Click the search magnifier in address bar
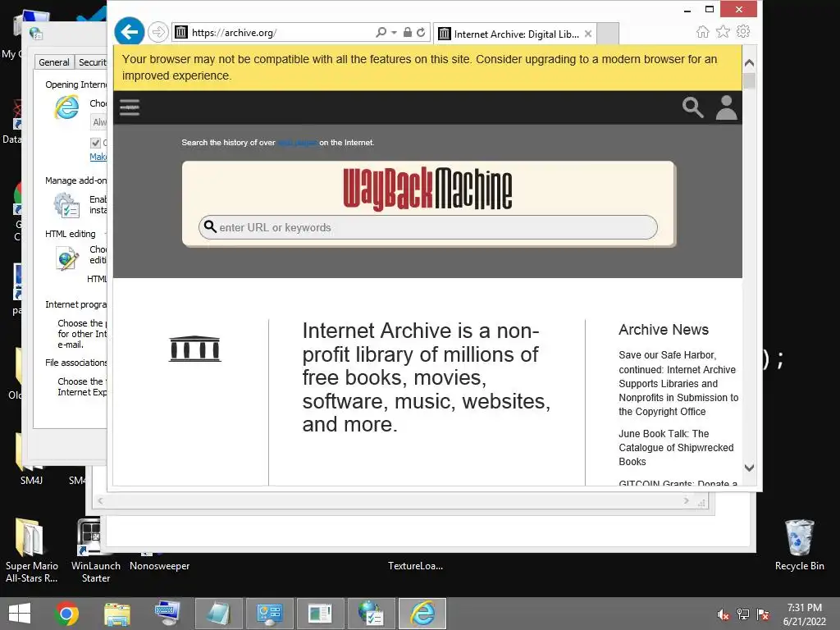The height and width of the screenshot is (630, 840). click(381, 32)
